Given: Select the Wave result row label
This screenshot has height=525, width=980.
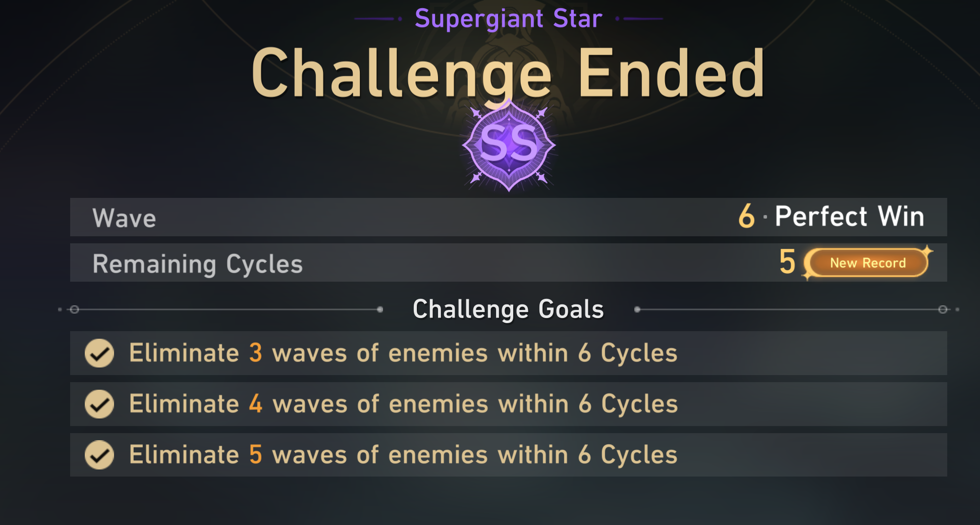Looking at the screenshot, I should pos(124,218).
